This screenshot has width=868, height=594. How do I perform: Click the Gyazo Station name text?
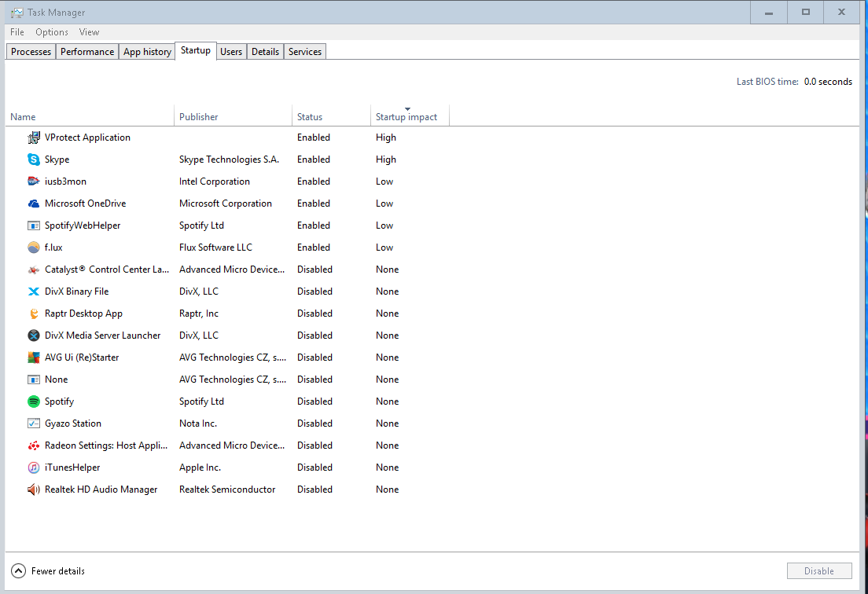pyautogui.click(x=73, y=423)
